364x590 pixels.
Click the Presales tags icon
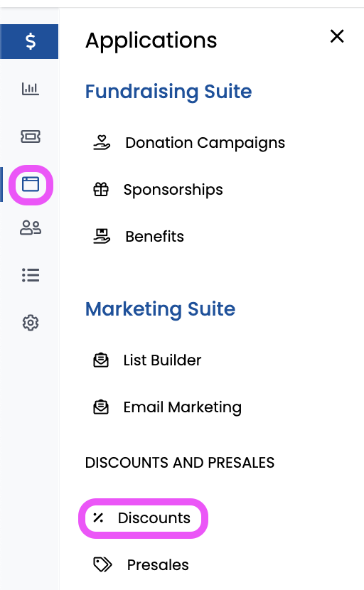[102, 565]
